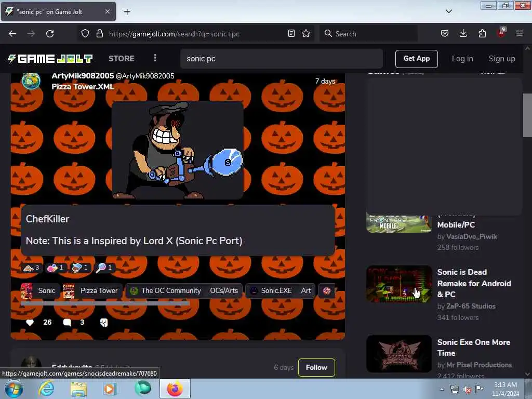Open the tracking protection shield icon
The width and height of the screenshot is (532, 399).
85,34
